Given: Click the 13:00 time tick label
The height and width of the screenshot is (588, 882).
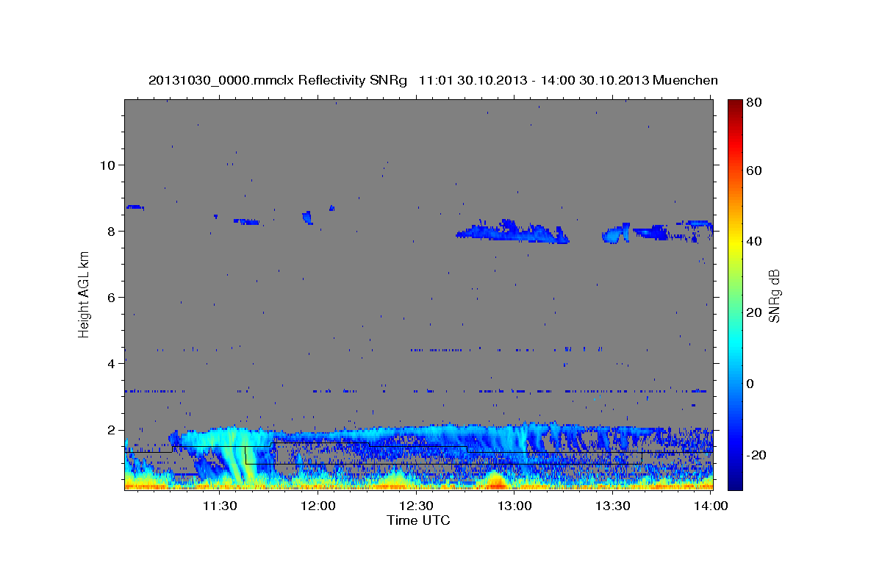Looking at the screenshot, I should coord(514,506).
